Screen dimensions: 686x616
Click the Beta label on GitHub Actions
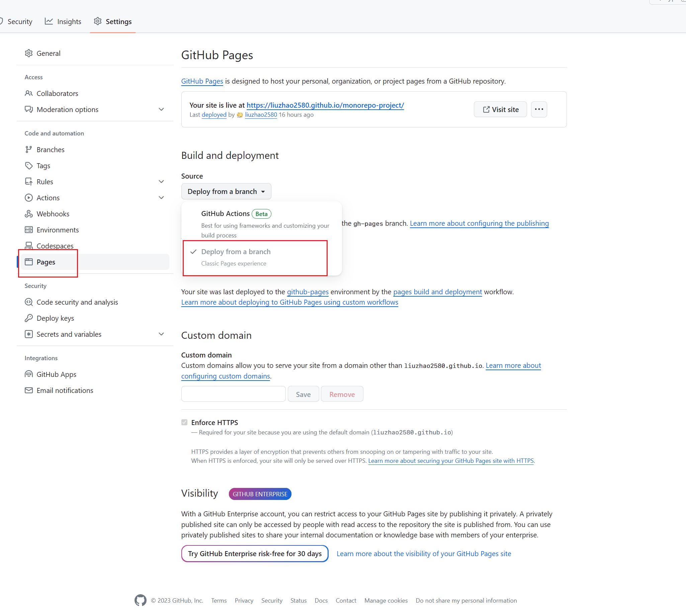pyautogui.click(x=261, y=214)
